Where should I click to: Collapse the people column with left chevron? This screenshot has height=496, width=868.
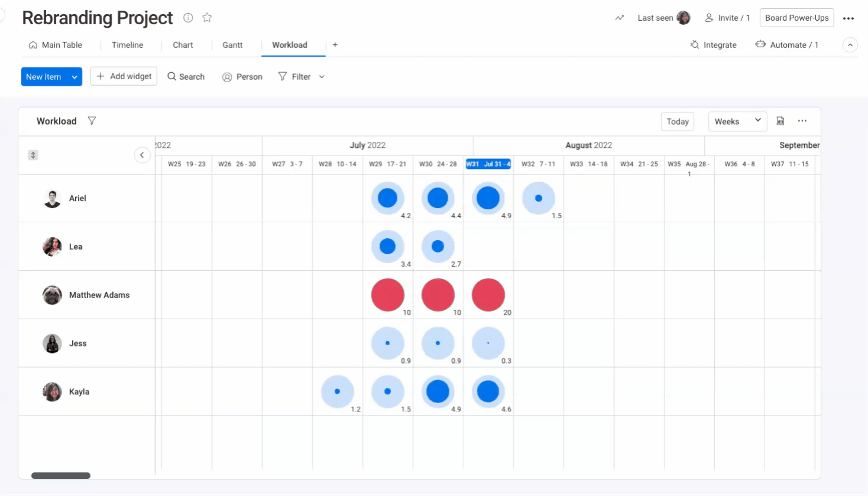pyautogui.click(x=142, y=155)
